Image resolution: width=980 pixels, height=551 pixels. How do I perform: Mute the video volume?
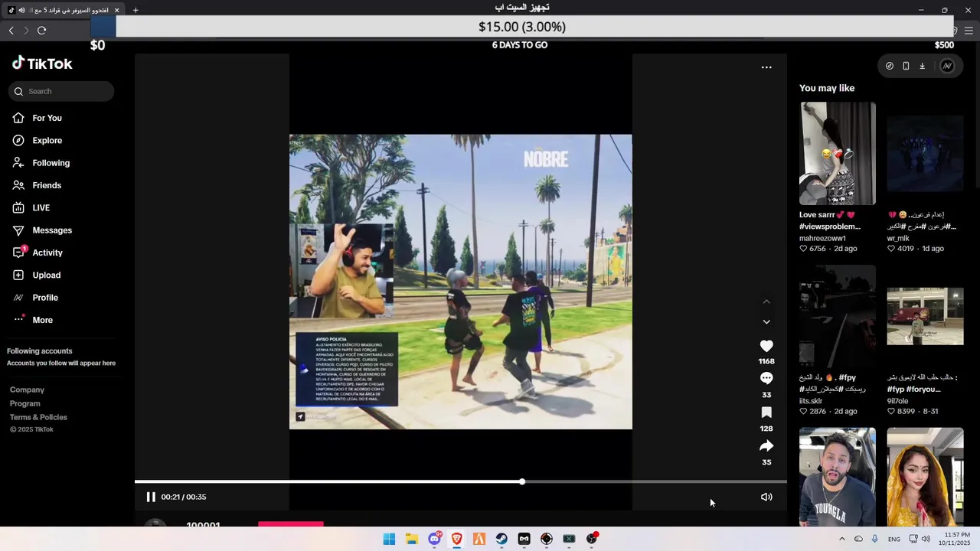766,497
